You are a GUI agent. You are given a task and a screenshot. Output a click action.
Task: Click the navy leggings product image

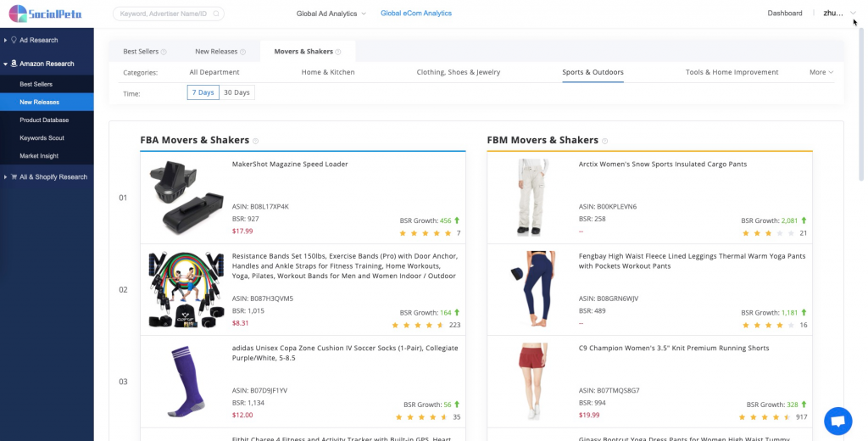pyautogui.click(x=532, y=289)
